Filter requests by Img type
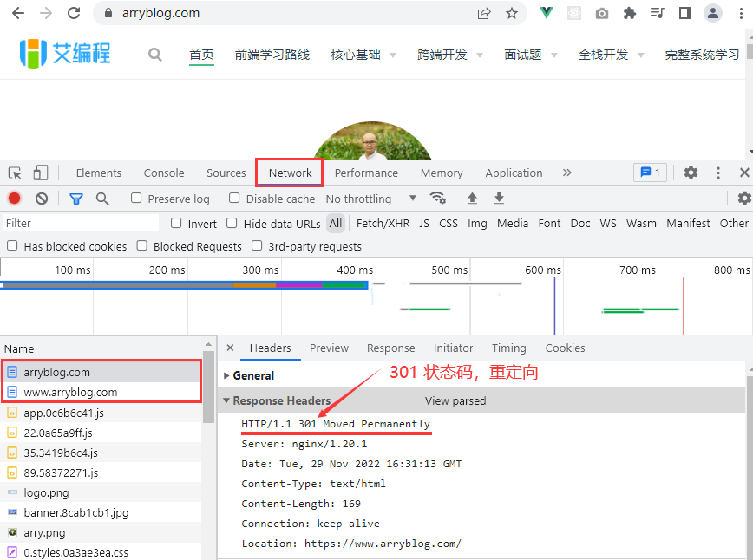The height and width of the screenshot is (560, 753). (477, 223)
